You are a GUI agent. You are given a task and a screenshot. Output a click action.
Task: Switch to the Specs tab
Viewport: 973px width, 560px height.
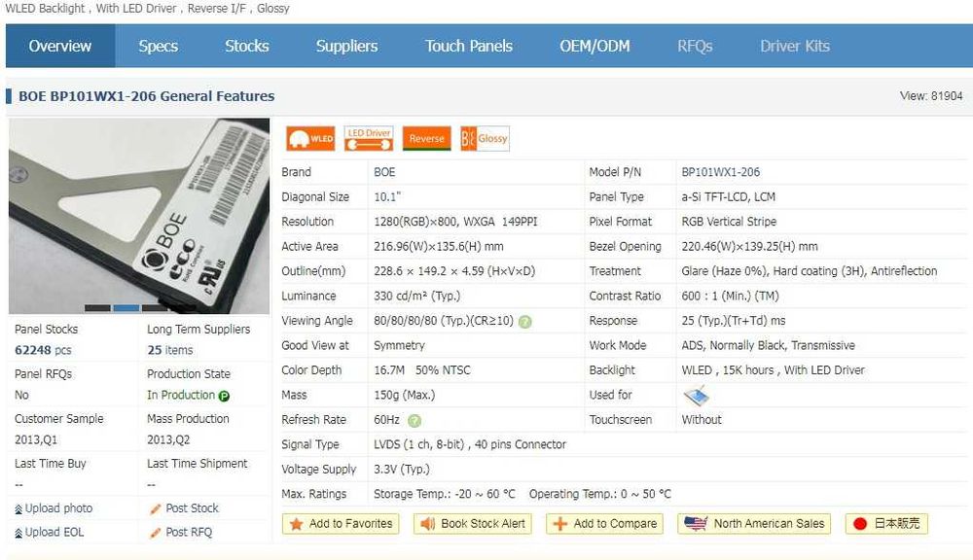[159, 46]
